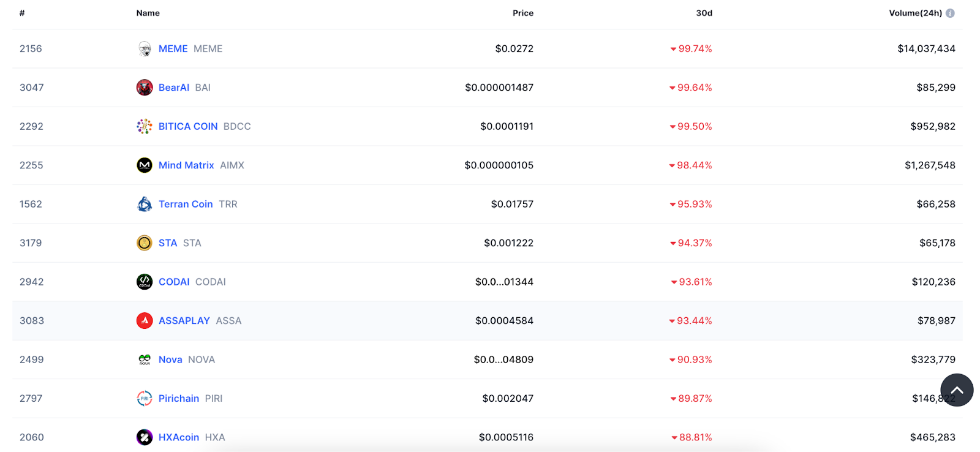Sort by the # rank column header

(x=22, y=13)
